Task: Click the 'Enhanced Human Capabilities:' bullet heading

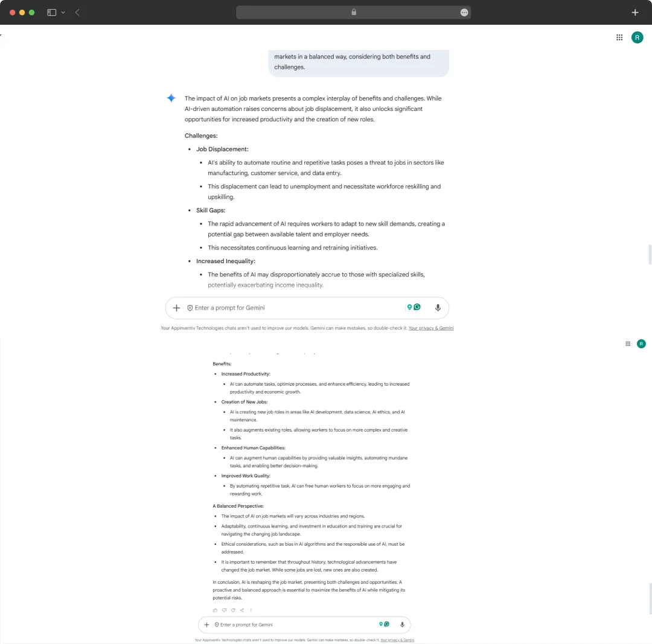Action: tap(253, 448)
